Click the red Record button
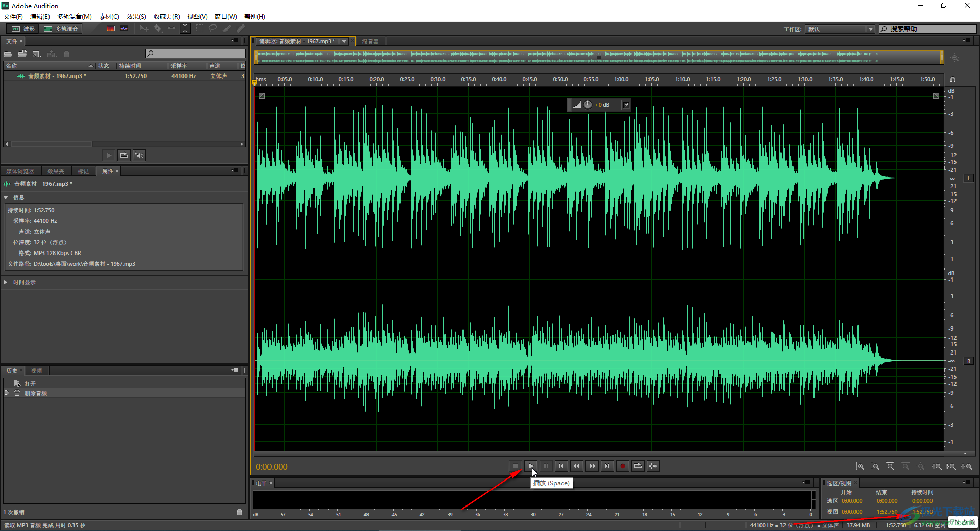This screenshot has height=531, width=980. tap(623, 466)
